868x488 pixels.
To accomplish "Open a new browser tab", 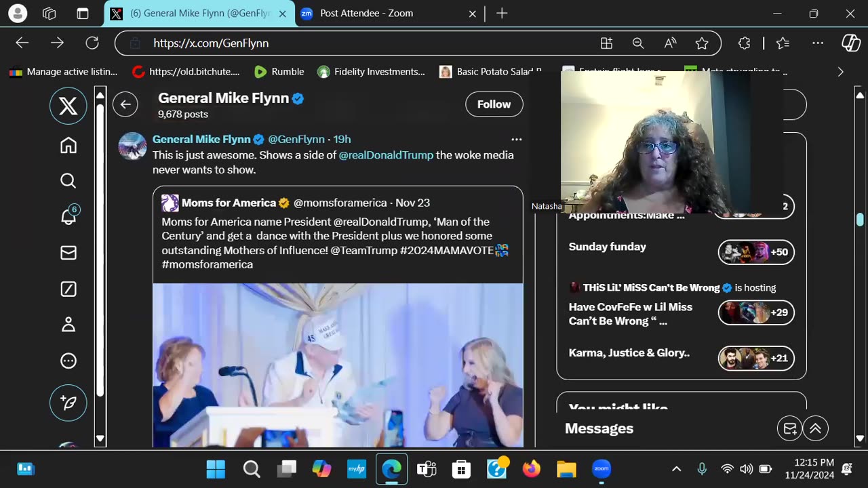I will 502,14.
